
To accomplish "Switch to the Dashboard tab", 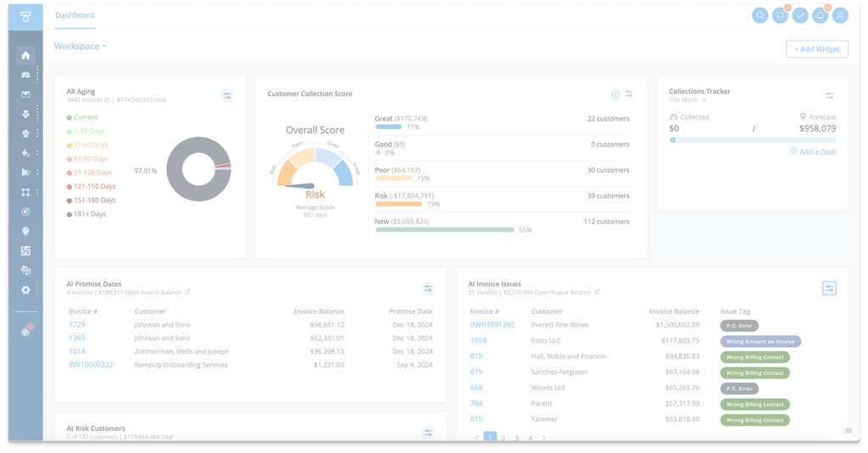I will pyautogui.click(x=75, y=15).
